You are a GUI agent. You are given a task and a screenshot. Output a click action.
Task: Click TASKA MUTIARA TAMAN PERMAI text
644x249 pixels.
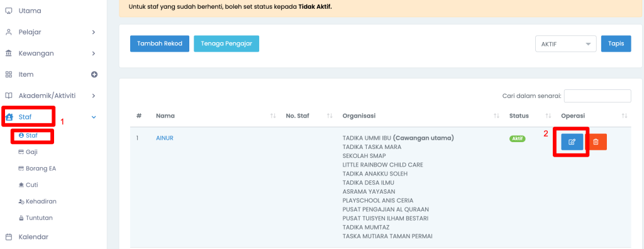tap(387, 236)
